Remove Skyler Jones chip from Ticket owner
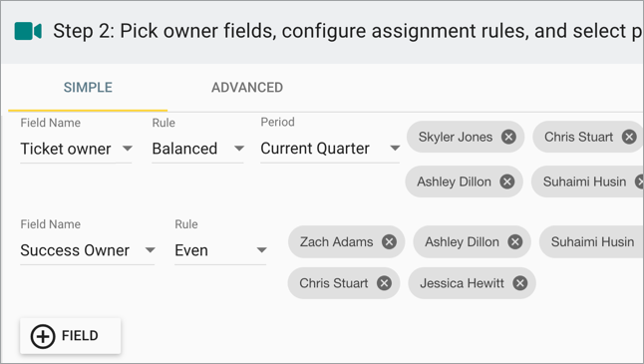The width and height of the screenshot is (644, 364). pyautogui.click(x=508, y=137)
